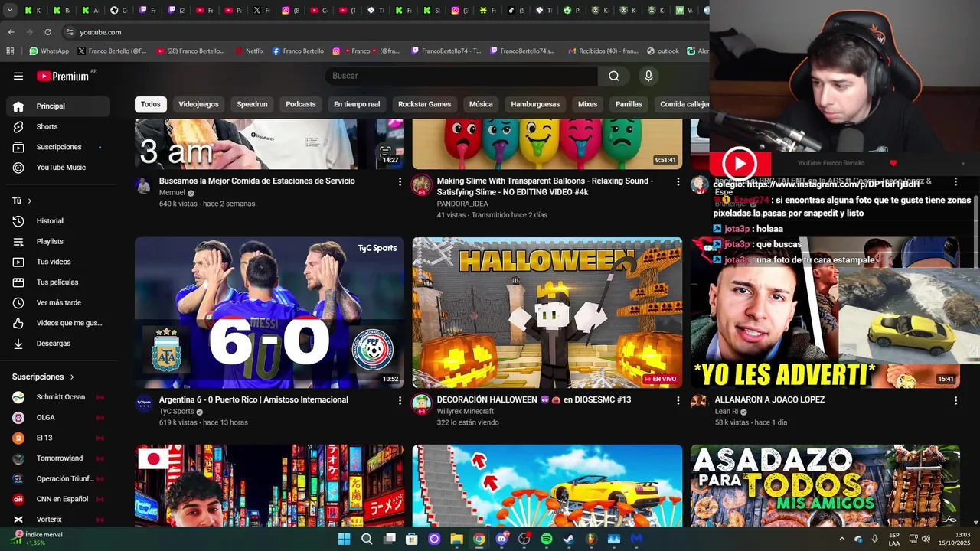Open Windows Start menu
This screenshot has height=551, width=980.
point(344,539)
